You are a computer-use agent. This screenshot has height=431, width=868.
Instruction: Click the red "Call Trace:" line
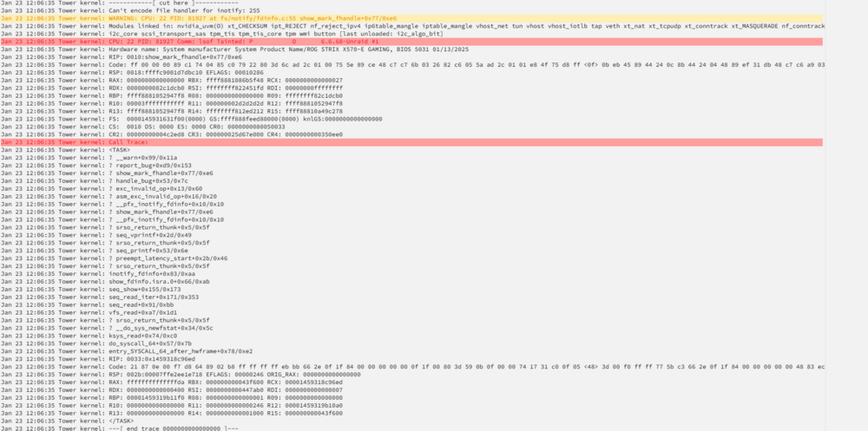[411, 142]
